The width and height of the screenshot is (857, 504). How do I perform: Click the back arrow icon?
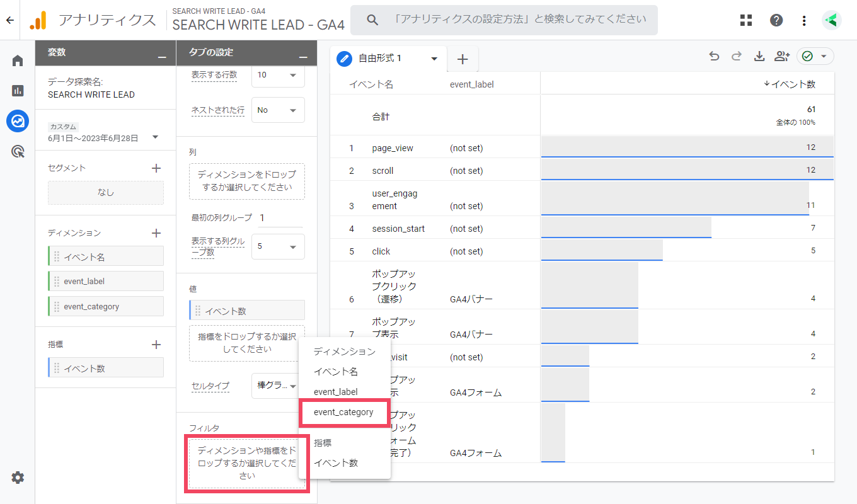pos(9,20)
